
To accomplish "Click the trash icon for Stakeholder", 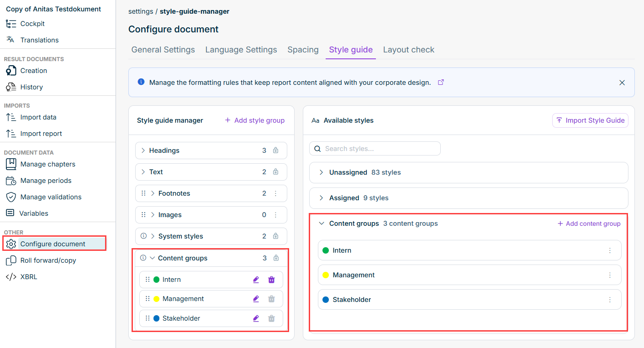I will (271, 318).
